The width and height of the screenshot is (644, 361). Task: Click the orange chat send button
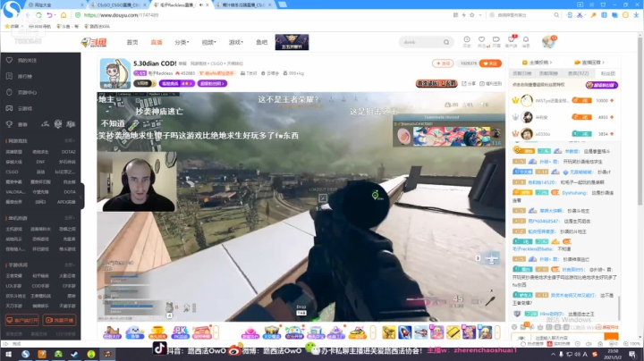pos(611,337)
